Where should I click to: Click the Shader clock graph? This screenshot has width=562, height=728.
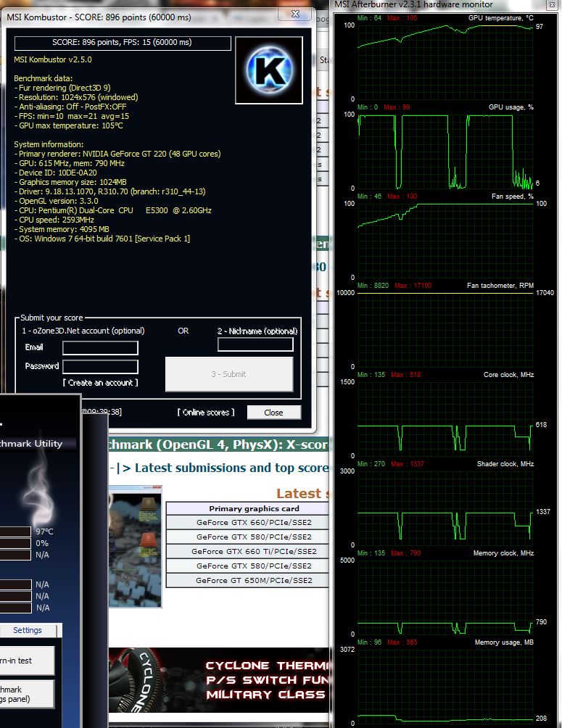[445, 507]
